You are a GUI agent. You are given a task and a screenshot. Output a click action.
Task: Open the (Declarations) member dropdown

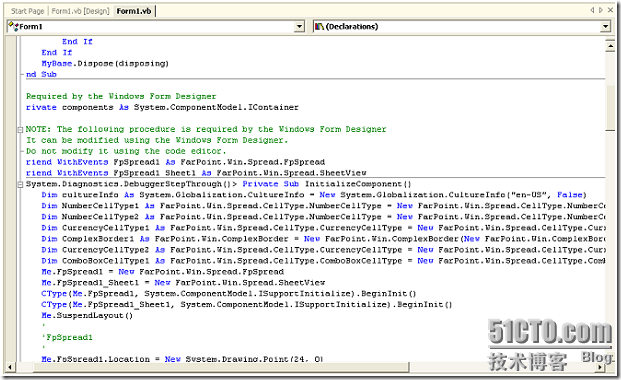tap(605, 27)
